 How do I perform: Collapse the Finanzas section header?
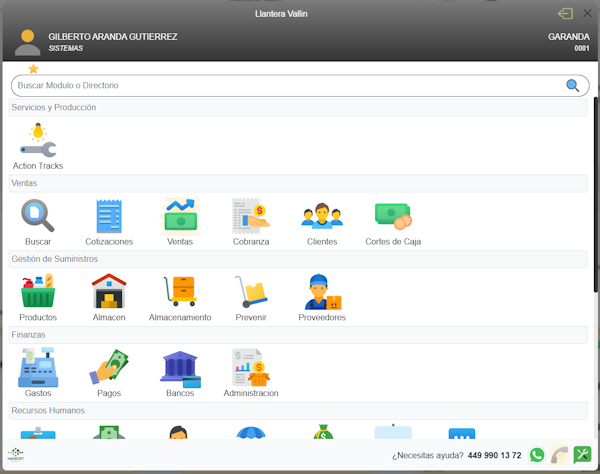[298, 335]
